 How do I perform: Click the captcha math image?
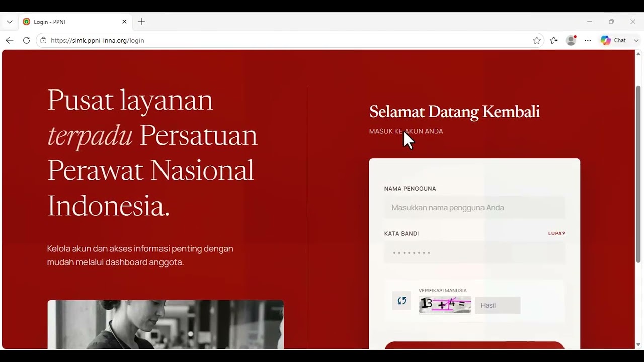point(445,304)
